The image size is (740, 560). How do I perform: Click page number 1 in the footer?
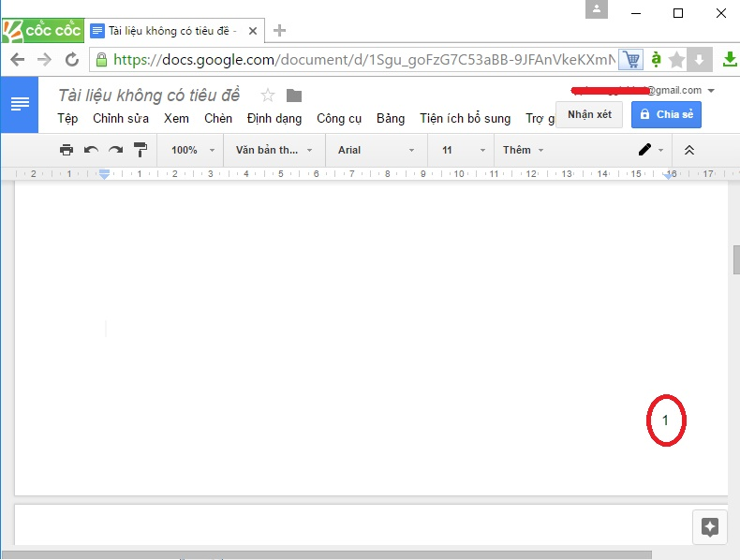[665, 420]
